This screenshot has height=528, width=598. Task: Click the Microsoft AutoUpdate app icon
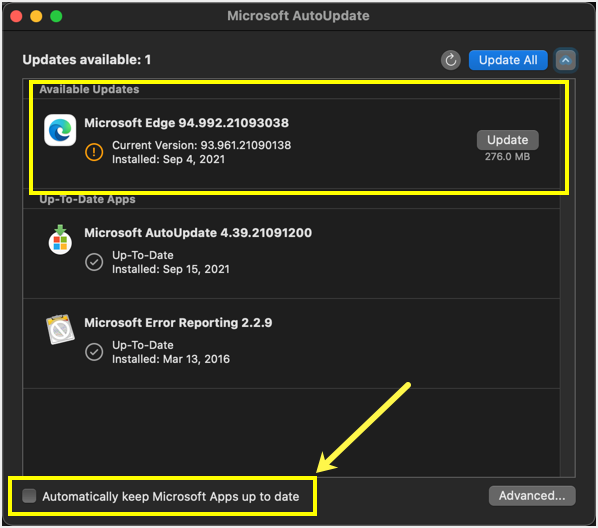tap(60, 240)
